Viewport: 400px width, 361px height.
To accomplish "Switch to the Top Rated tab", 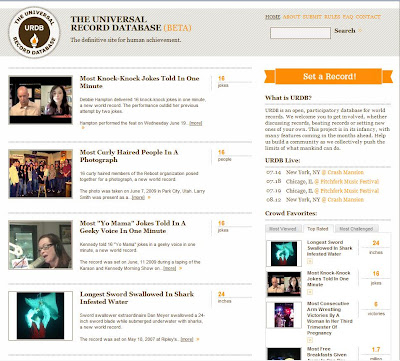I will pyautogui.click(x=318, y=229).
